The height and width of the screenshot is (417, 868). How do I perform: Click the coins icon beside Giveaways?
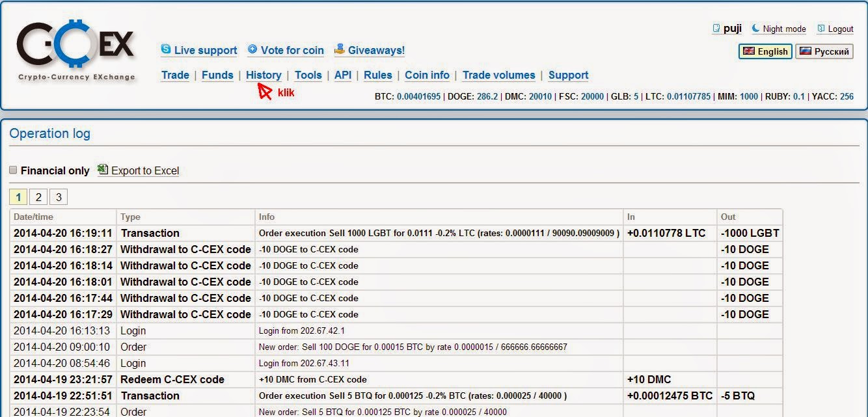340,49
